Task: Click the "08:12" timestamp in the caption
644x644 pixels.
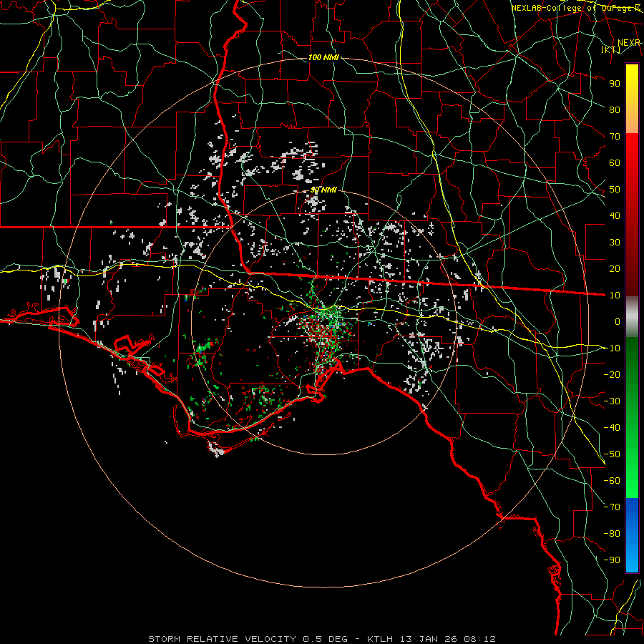Action: [479, 639]
